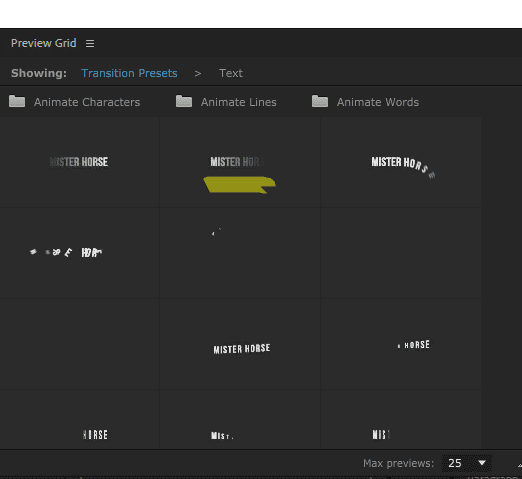Click the Text breadcrumb label
Screen dimensions: 522x479
click(231, 73)
